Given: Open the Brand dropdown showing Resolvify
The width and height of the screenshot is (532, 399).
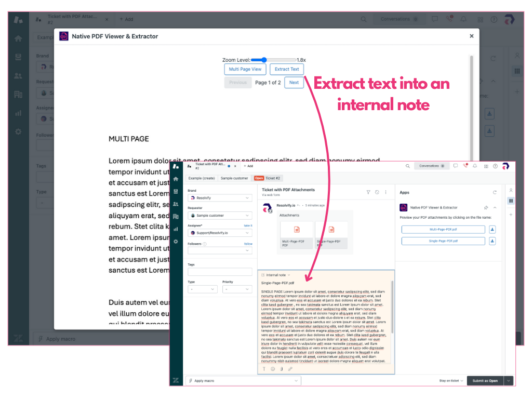Looking at the screenshot, I should pyautogui.click(x=219, y=198).
